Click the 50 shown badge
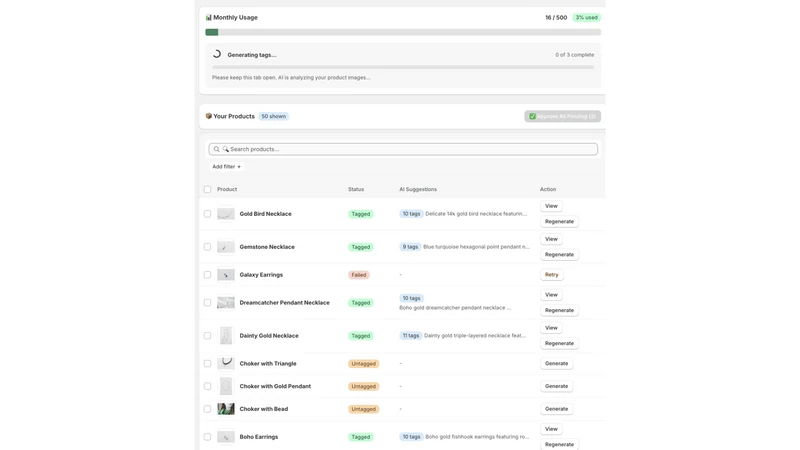The width and height of the screenshot is (800, 450). [273, 116]
